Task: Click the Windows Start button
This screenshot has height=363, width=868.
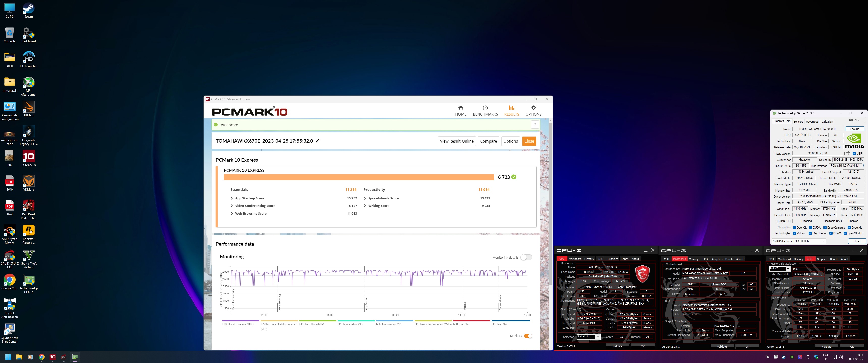Action: [x=8, y=357]
